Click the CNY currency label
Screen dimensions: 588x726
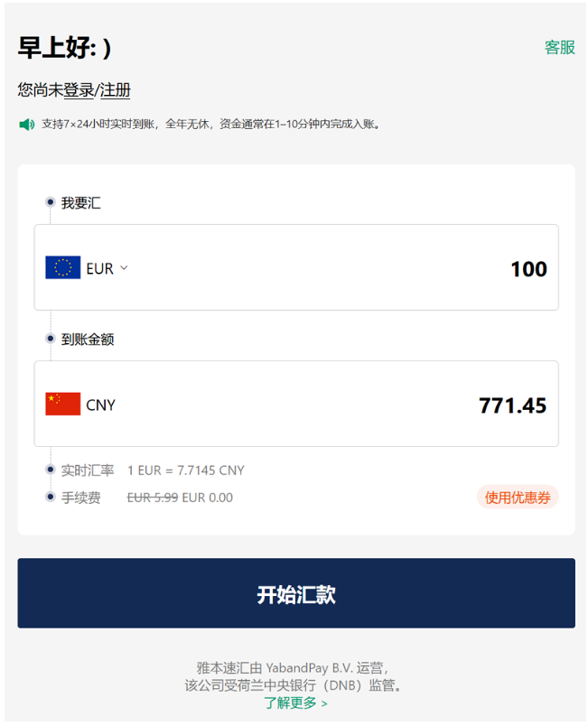[x=100, y=405]
